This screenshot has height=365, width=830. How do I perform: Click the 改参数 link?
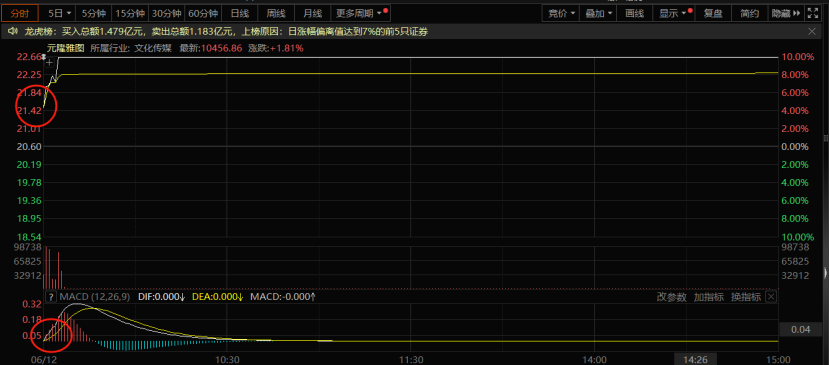tap(672, 297)
